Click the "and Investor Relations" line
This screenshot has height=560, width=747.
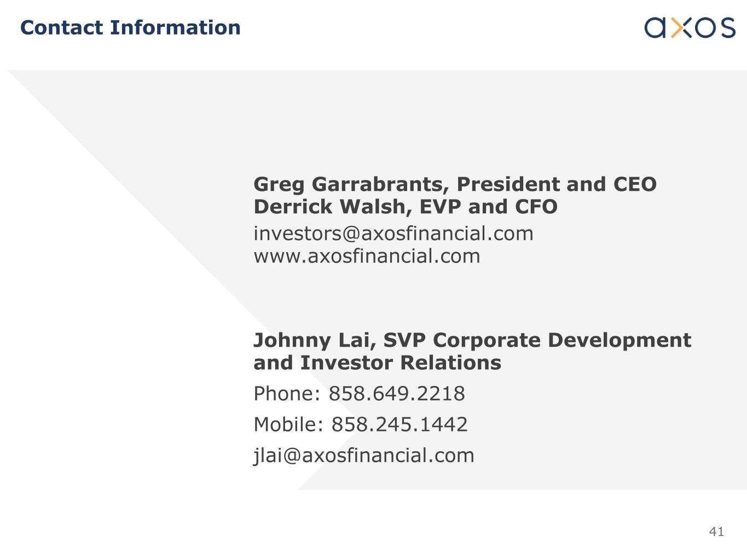pyautogui.click(x=377, y=363)
